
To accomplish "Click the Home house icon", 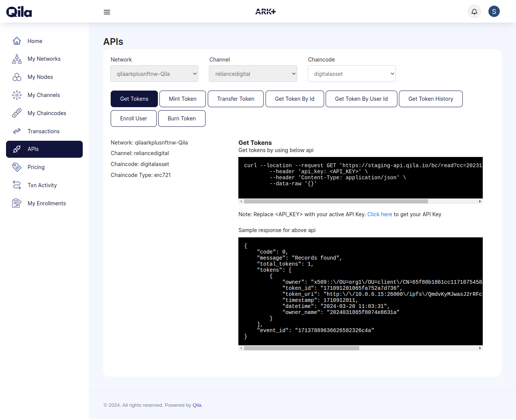I will pyautogui.click(x=17, y=41).
